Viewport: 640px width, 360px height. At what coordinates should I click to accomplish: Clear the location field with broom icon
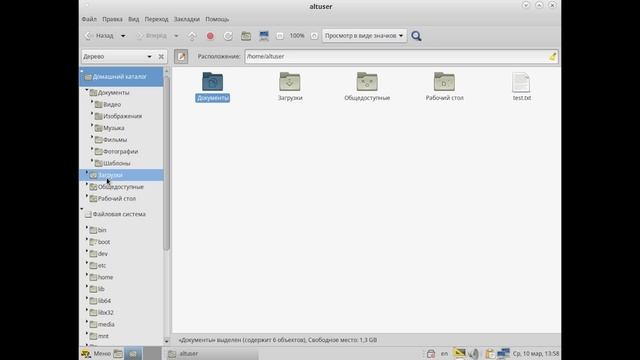(x=552, y=56)
